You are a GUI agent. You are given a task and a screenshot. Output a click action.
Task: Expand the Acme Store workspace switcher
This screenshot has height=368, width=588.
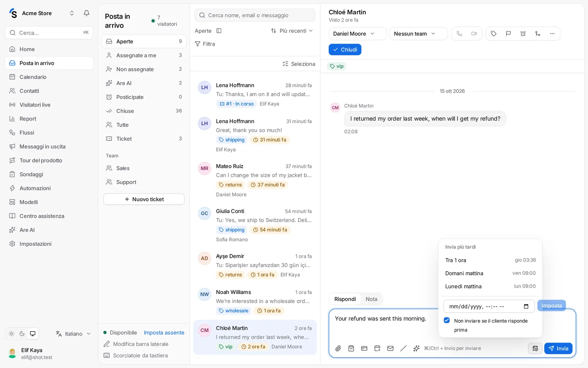(72, 13)
